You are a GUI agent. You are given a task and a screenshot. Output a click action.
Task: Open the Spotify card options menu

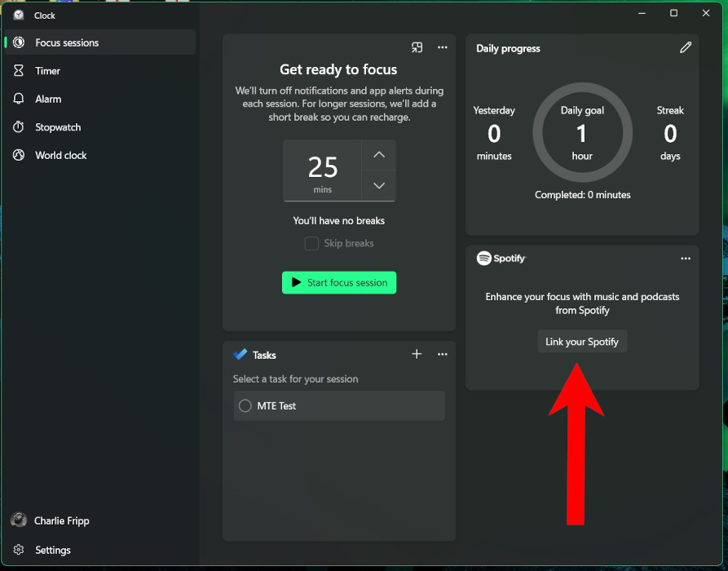pos(686,258)
